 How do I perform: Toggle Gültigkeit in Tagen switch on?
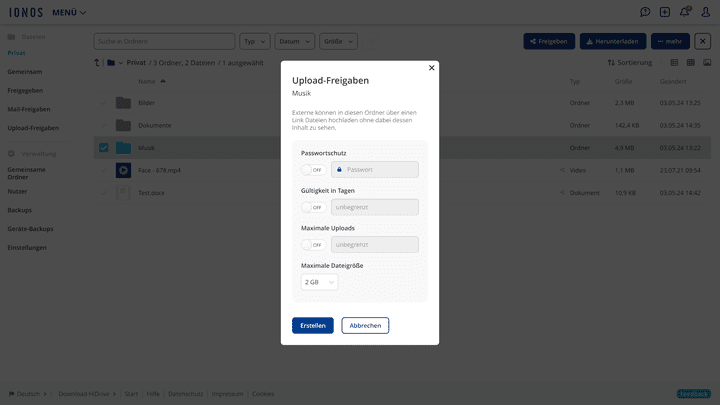(314, 208)
